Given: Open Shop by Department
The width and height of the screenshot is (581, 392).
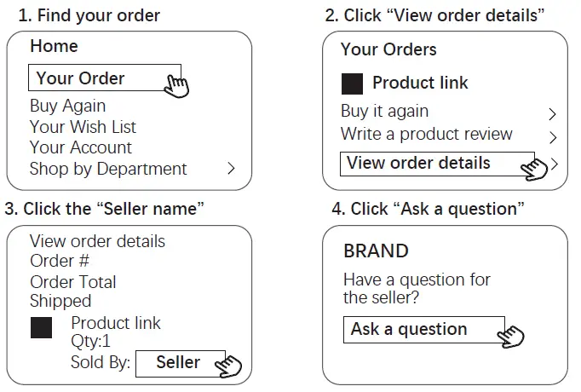Looking at the screenshot, I should click(108, 169).
